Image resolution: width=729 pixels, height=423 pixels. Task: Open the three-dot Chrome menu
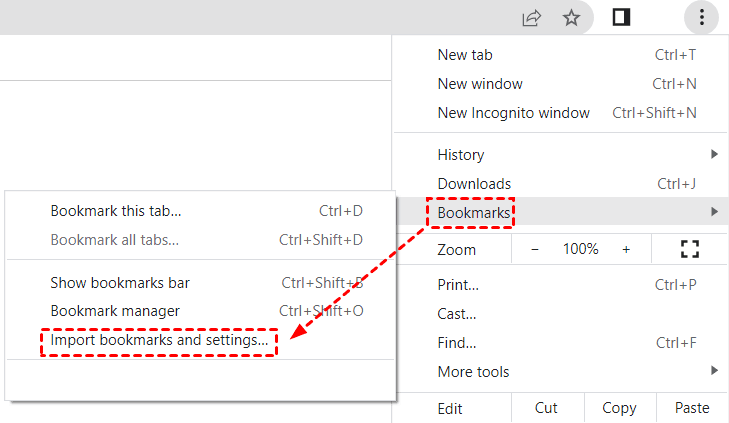click(702, 18)
